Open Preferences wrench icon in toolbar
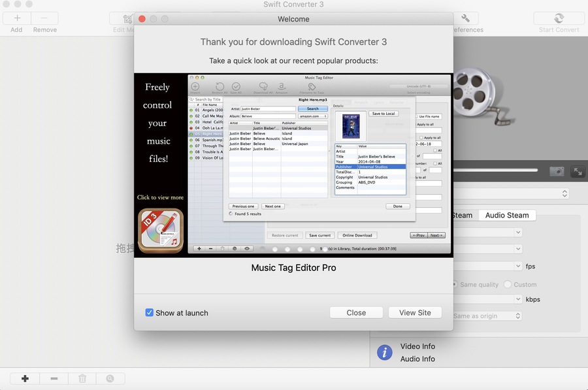588x390 pixels. 465,18
